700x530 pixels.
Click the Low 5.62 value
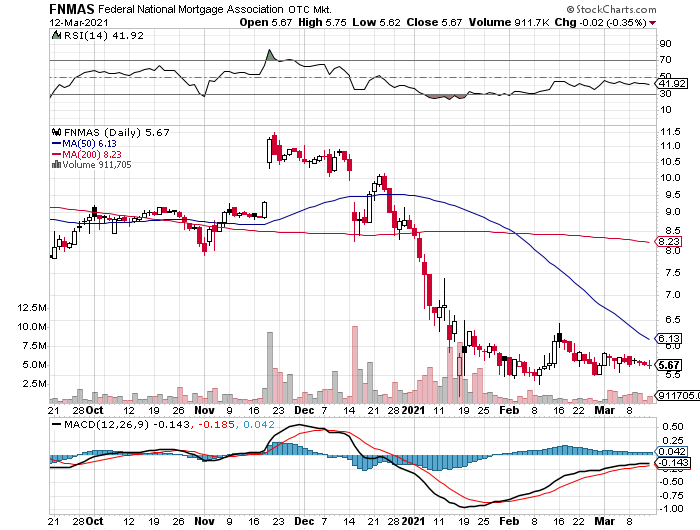tap(376, 22)
